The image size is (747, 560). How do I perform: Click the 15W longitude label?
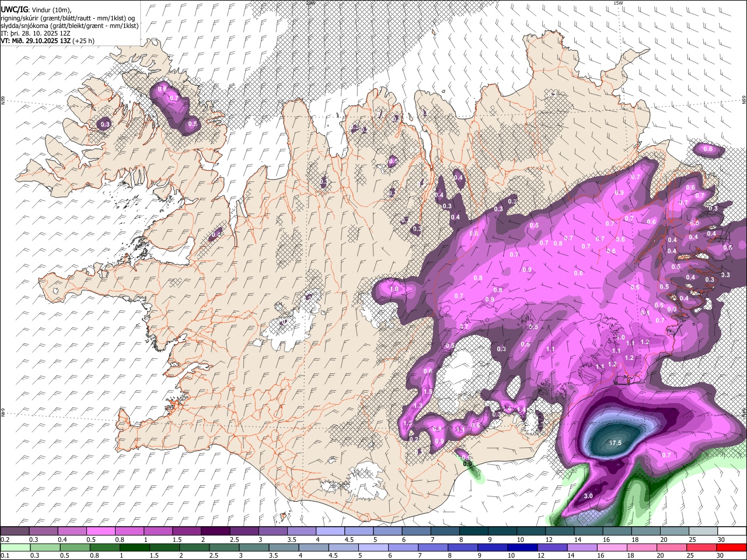tap(617, 3)
